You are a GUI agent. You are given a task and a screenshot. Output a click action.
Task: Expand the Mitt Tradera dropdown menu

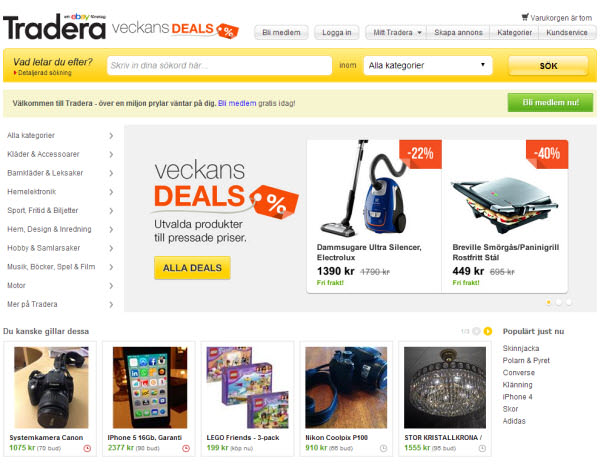point(397,33)
